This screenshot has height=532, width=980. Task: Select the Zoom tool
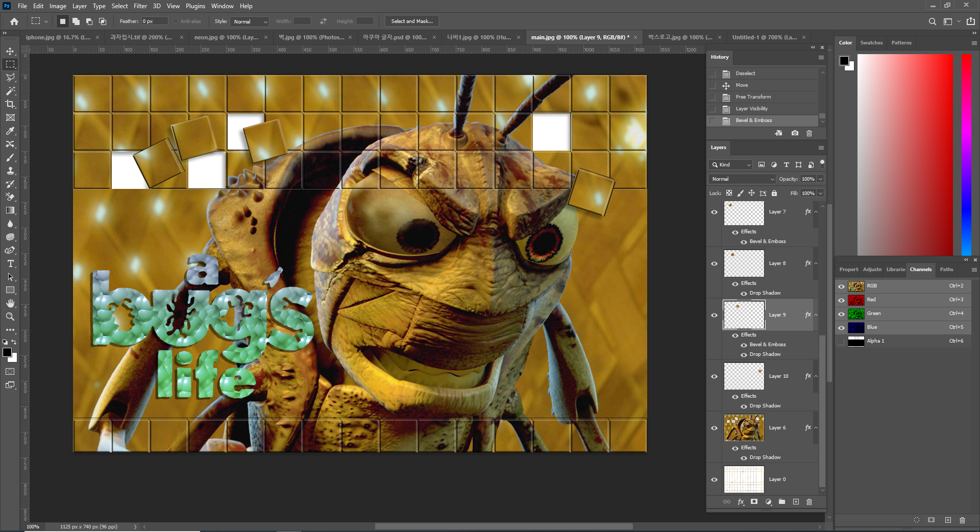tap(10, 317)
